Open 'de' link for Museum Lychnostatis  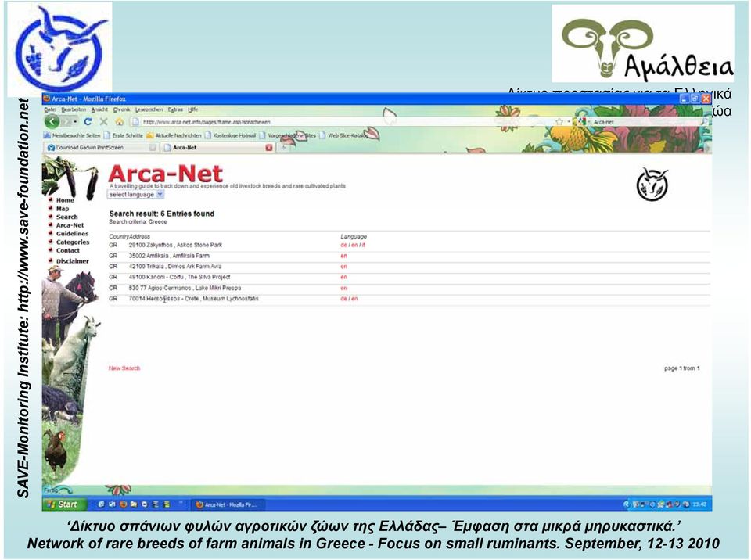(x=343, y=299)
